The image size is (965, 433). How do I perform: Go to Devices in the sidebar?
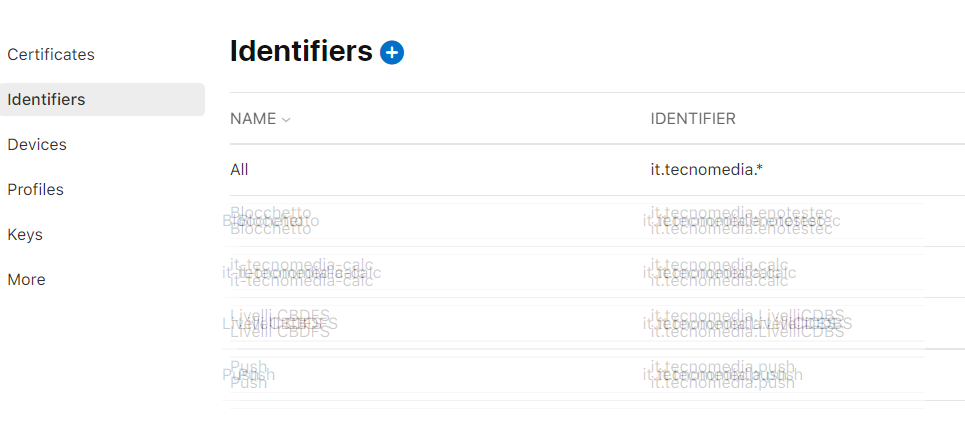pos(37,145)
